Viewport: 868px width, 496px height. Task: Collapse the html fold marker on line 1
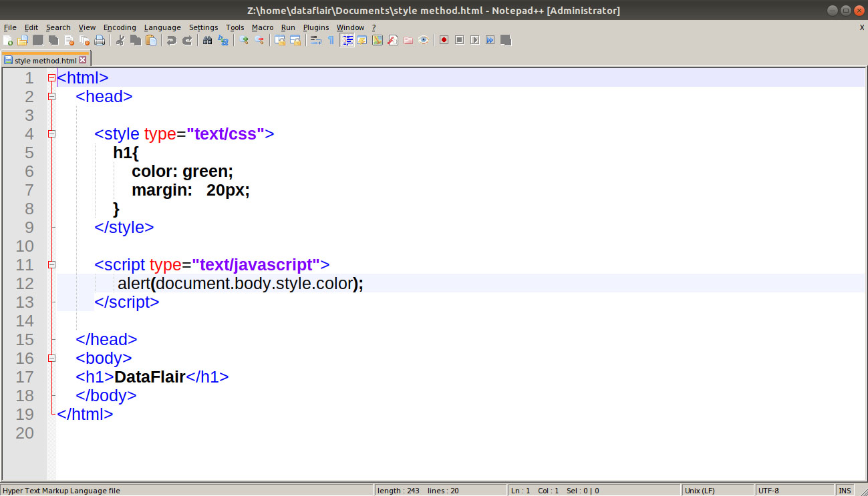[x=51, y=78]
